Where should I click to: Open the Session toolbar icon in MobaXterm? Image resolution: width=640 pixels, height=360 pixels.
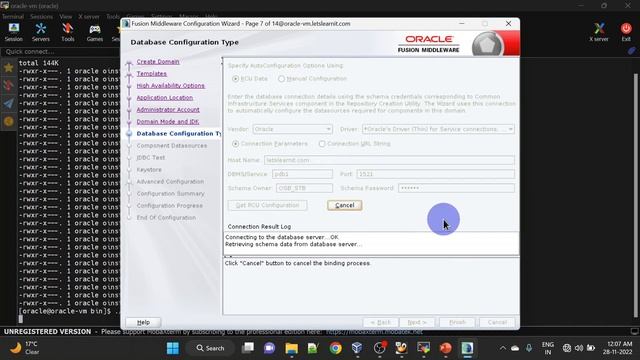click(x=13, y=32)
